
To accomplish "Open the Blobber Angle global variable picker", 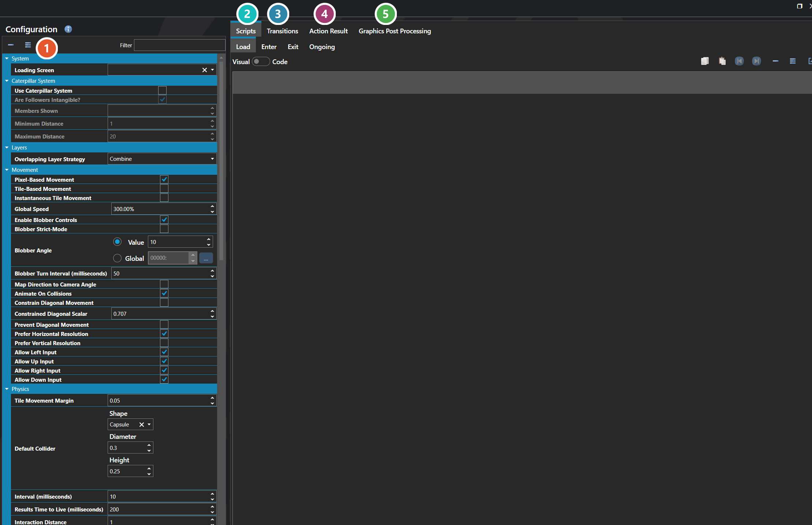I will coord(206,258).
